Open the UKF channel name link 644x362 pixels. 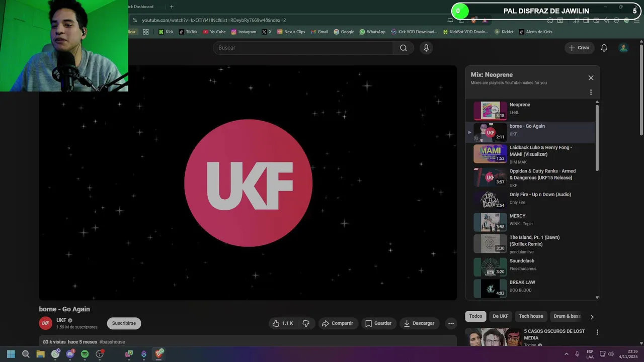(61, 320)
